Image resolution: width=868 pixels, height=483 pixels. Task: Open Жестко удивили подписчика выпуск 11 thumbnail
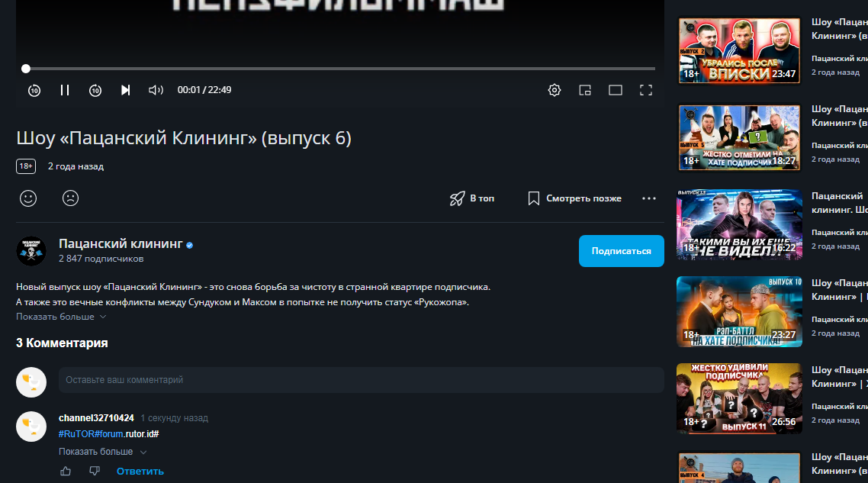(739, 398)
